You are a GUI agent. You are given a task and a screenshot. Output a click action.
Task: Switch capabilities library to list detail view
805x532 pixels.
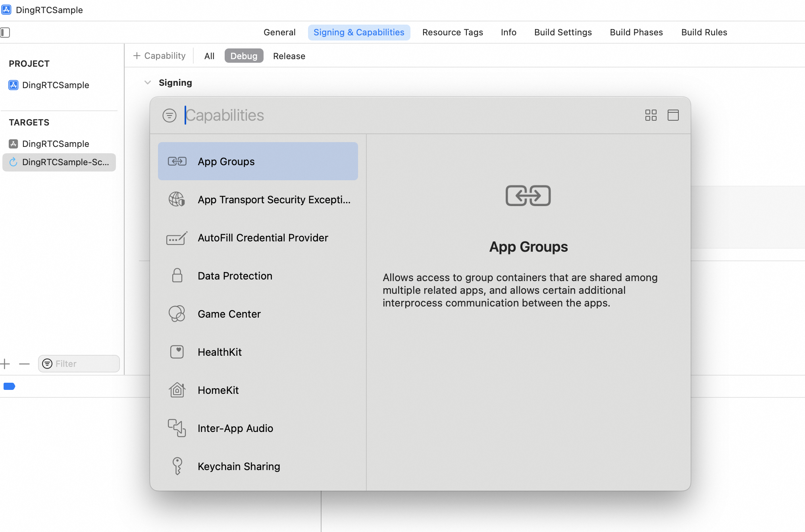click(673, 115)
